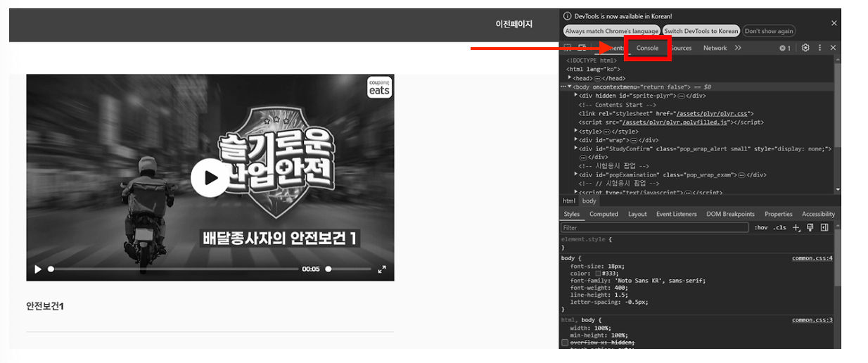Expand the div wrap node

(576, 140)
